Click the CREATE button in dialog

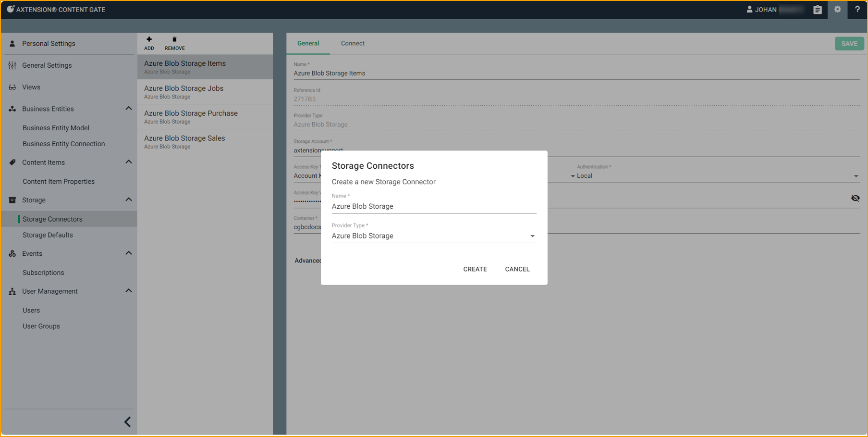point(475,269)
